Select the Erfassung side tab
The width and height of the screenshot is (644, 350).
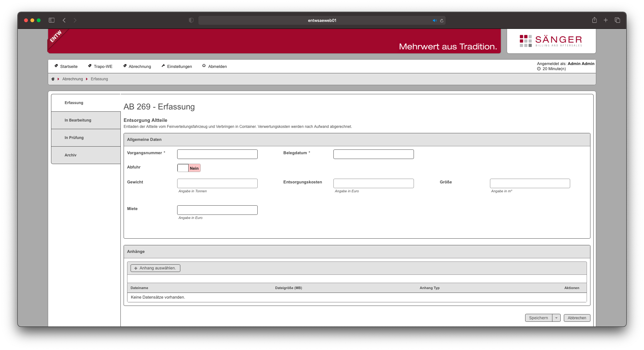click(x=86, y=103)
